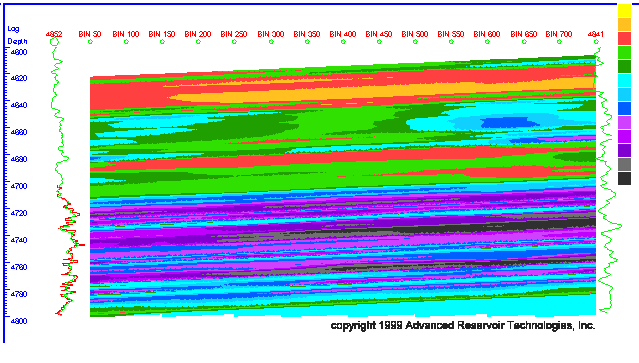Screen dimensions: 639x363
Task: Click the BIN 150 label
Action: (162, 34)
